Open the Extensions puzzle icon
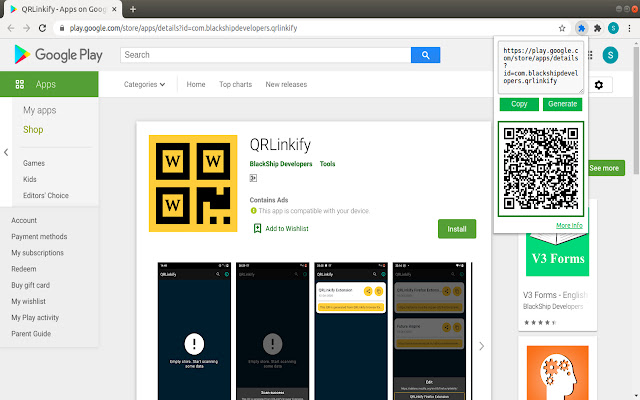 point(598,28)
